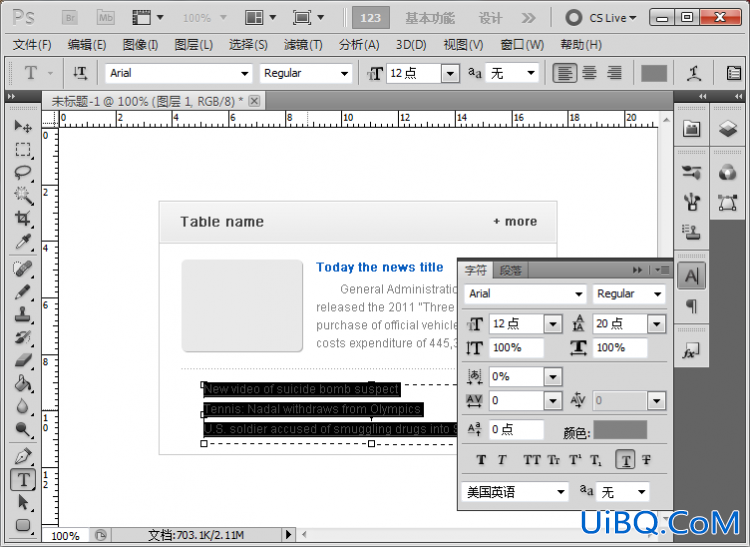
Task: Toggle the character and paragraph panels icon
Action: point(733,73)
